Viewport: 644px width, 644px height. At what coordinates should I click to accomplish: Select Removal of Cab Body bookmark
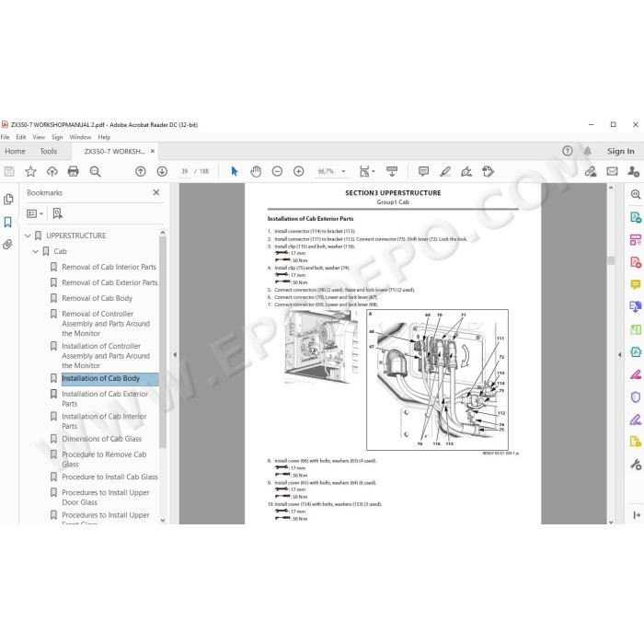pos(97,298)
